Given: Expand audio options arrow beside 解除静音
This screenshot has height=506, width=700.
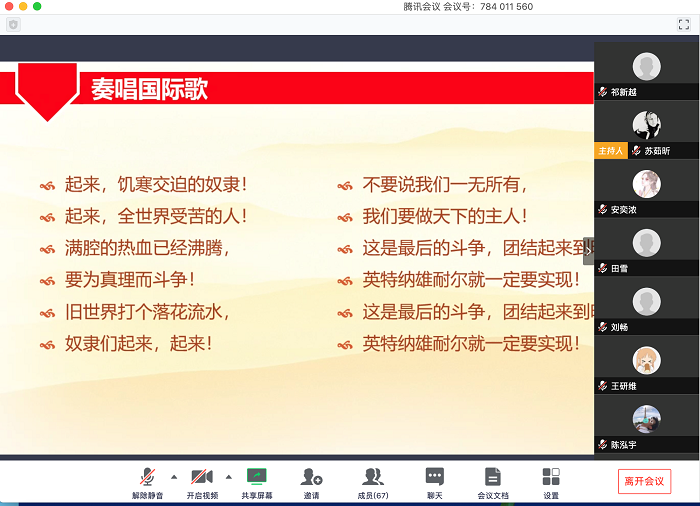Looking at the screenshot, I should coord(174,476).
